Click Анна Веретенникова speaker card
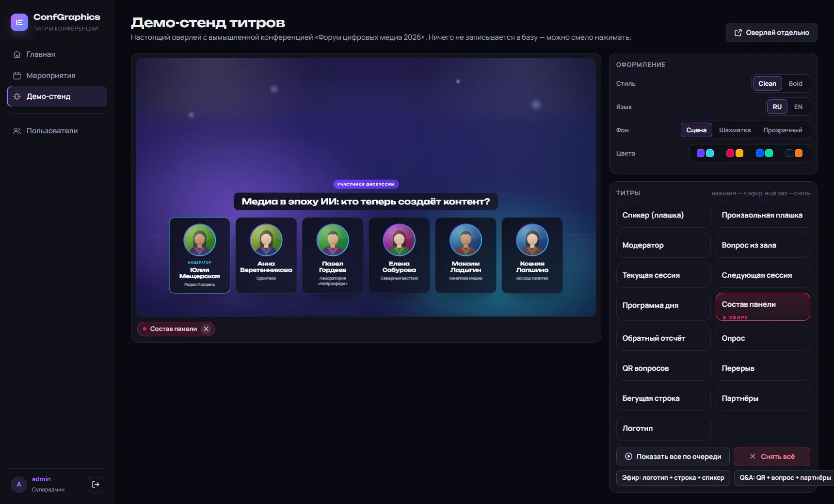 click(266, 255)
